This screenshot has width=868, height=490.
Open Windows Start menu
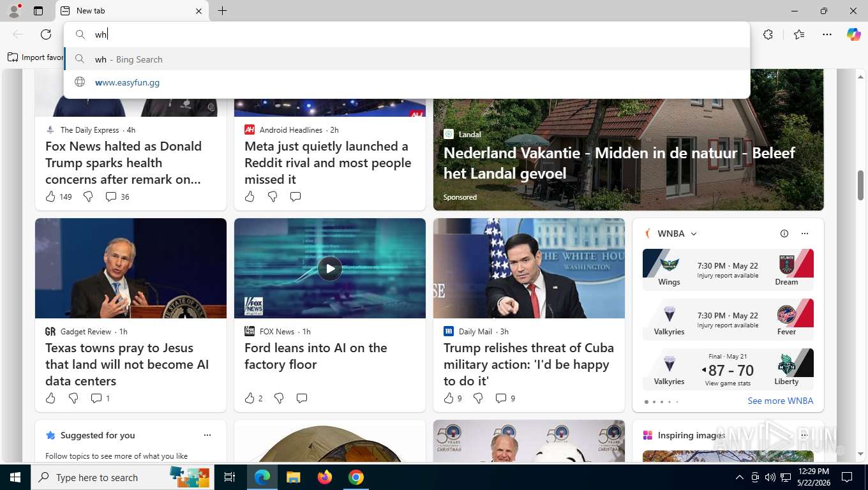(x=15, y=477)
